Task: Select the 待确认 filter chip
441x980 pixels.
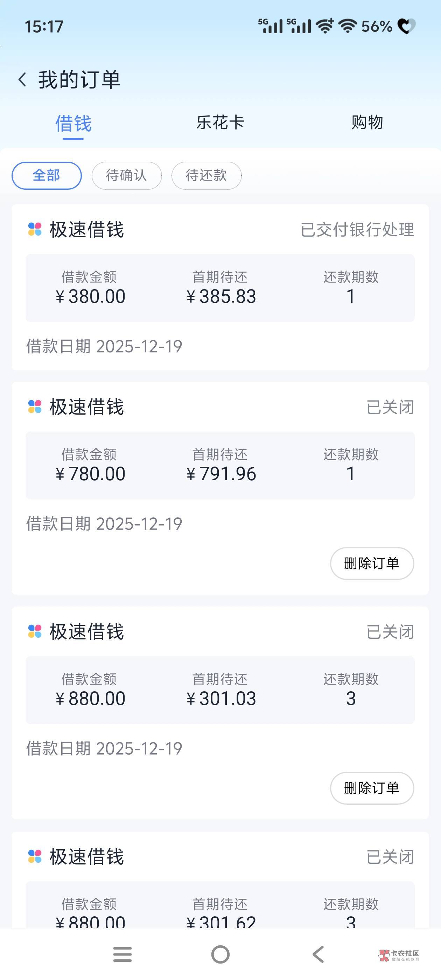Action: click(x=126, y=175)
